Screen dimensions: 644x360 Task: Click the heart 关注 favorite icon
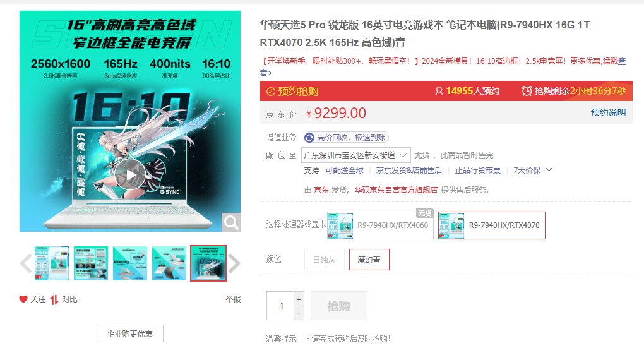(x=23, y=299)
